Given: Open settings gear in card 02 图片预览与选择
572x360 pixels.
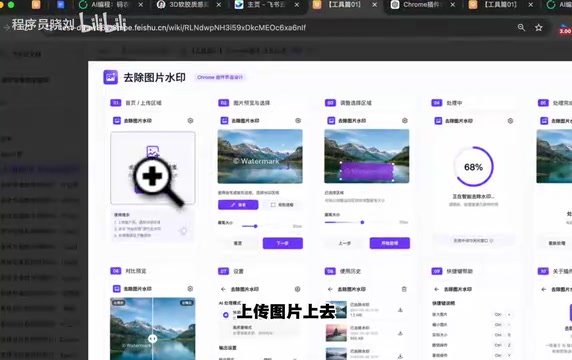Looking at the screenshot, I should 298,120.
